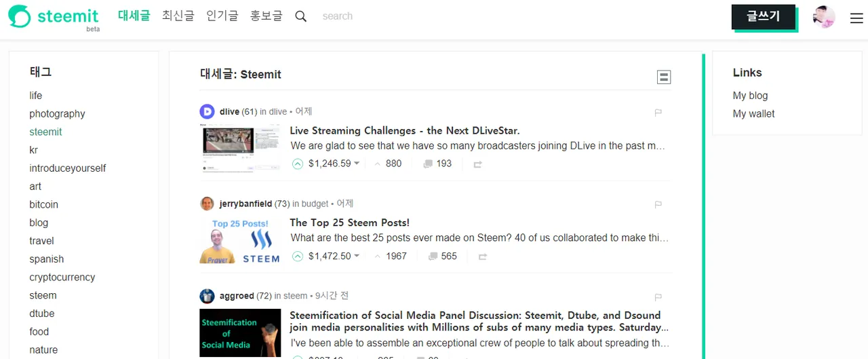Flag the aggroed post
This screenshot has width=868, height=359.
click(658, 297)
